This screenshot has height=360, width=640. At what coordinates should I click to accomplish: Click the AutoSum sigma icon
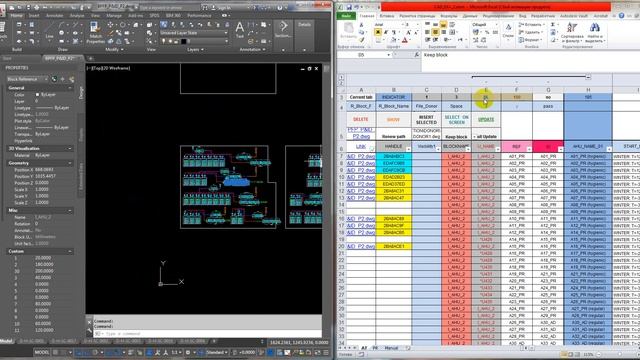[x=553, y=24]
